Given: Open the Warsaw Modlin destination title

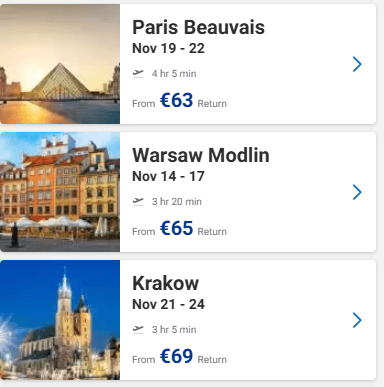Looking at the screenshot, I should [201, 155].
